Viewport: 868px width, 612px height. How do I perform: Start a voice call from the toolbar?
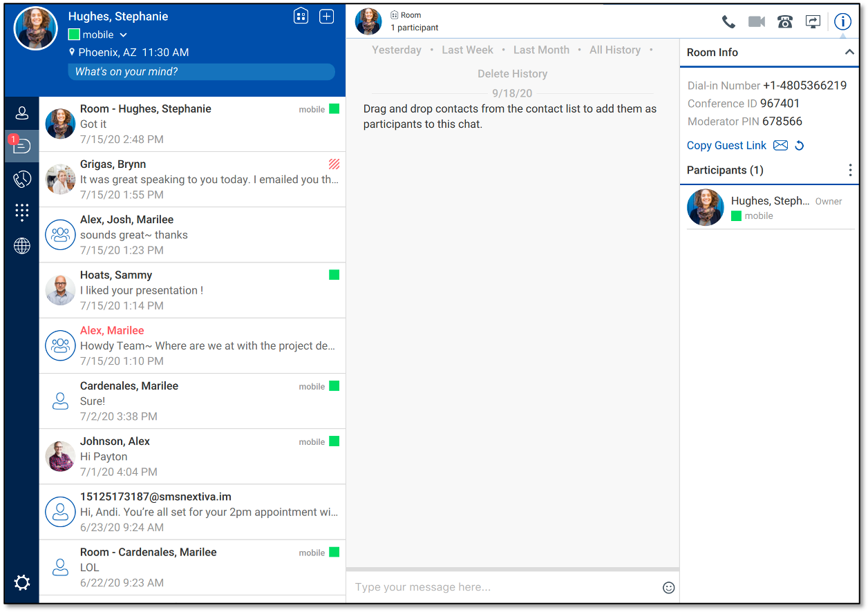(x=728, y=21)
